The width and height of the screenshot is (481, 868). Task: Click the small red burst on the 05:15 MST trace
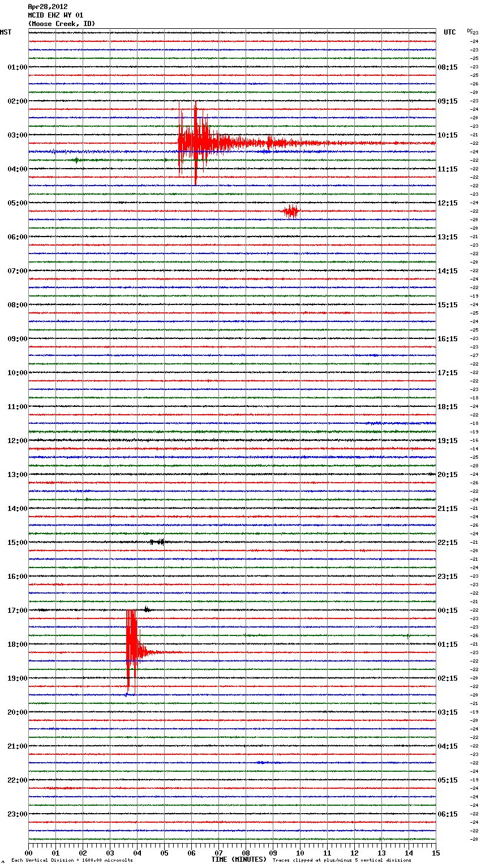tap(291, 212)
